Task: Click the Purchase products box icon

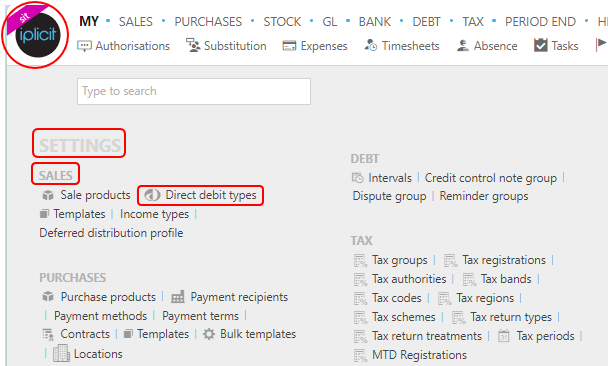Action: click(48, 297)
